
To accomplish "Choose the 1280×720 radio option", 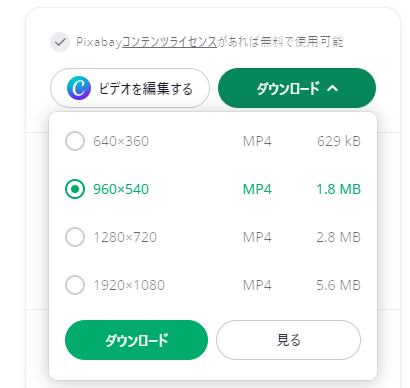I will coord(75,237).
